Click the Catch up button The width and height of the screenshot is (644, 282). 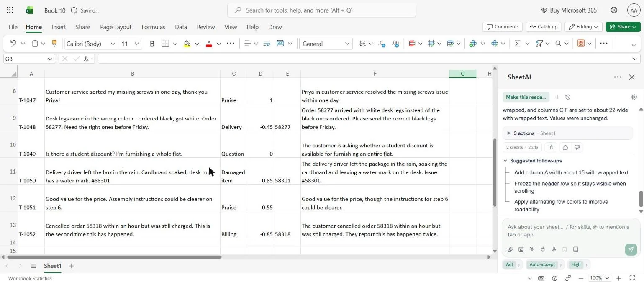[544, 27]
